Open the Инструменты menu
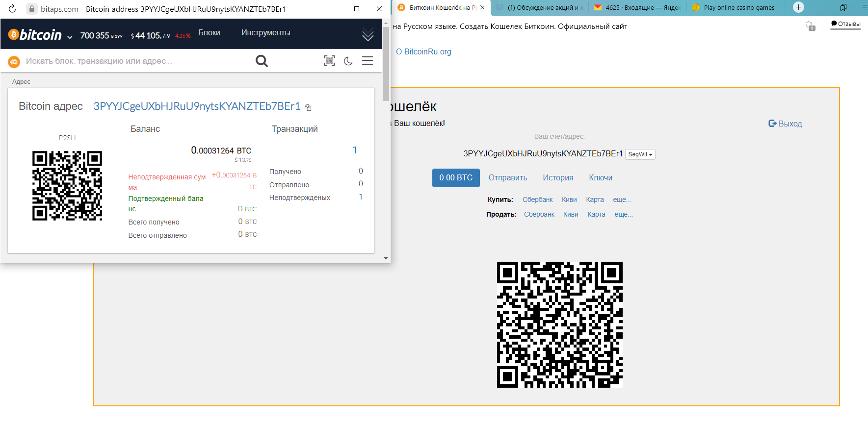Image resolution: width=868 pixels, height=423 pixels. point(265,33)
